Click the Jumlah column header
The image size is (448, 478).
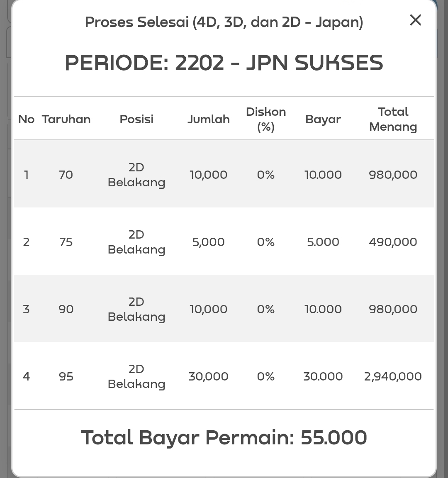pyautogui.click(x=208, y=119)
